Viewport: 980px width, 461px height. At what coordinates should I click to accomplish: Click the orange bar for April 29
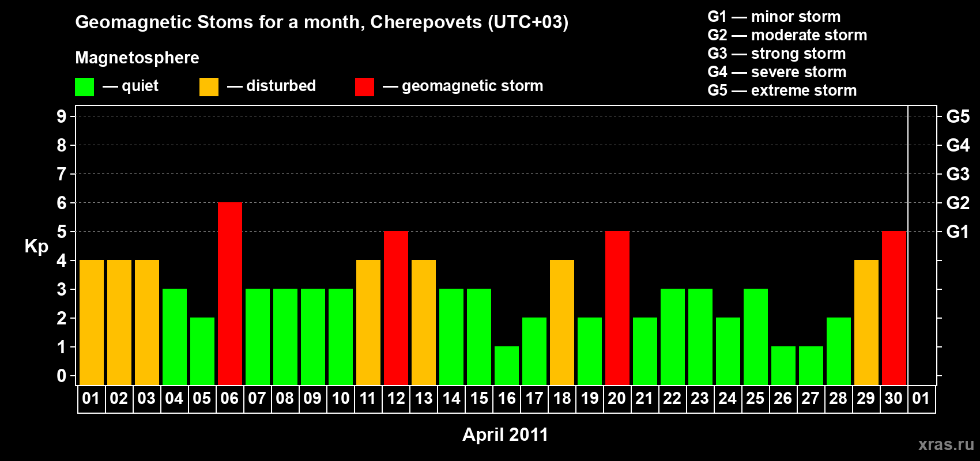pyautogui.click(x=866, y=323)
